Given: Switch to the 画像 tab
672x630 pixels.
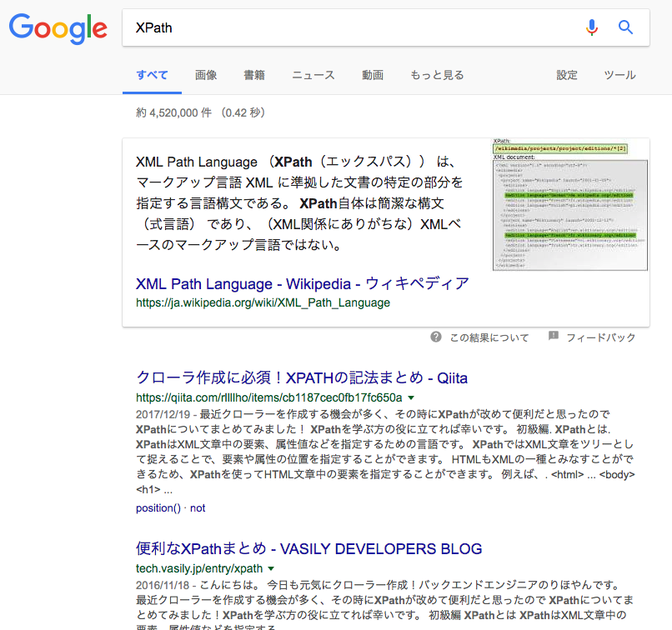Looking at the screenshot, I should pos(206,75).
